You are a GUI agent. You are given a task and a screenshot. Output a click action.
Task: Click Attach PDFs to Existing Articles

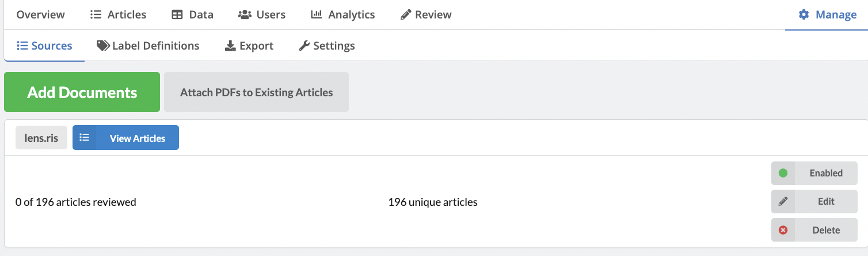[x=256, y=92]
